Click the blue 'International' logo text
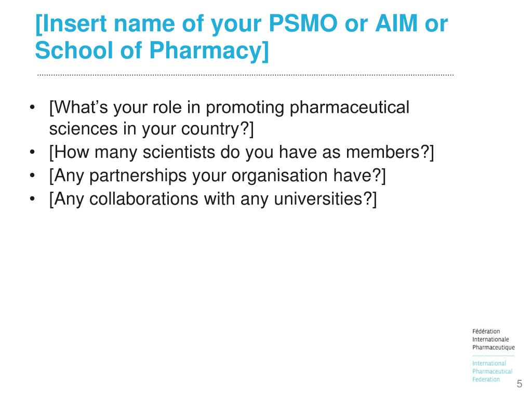The image size is (532, 399). [489, 363]
